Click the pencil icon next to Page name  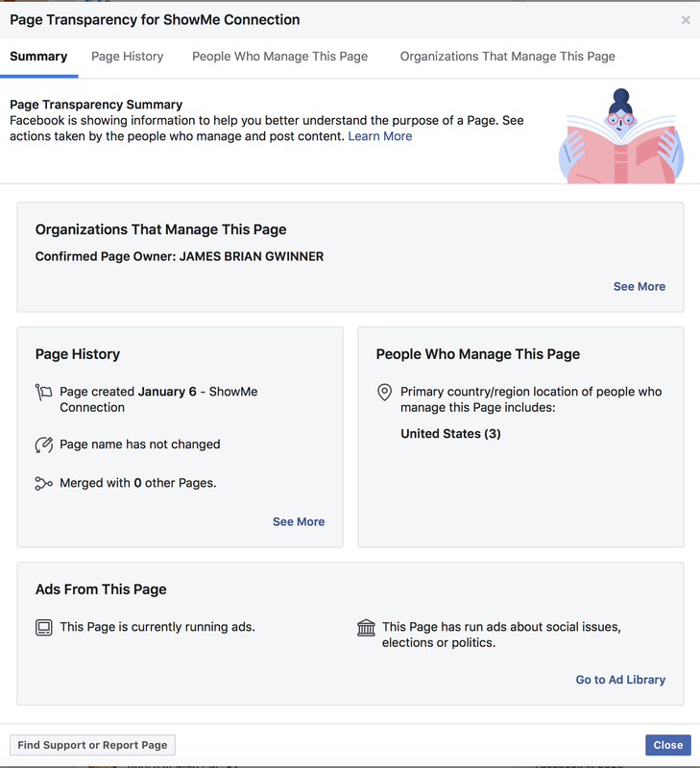(43, 444)
